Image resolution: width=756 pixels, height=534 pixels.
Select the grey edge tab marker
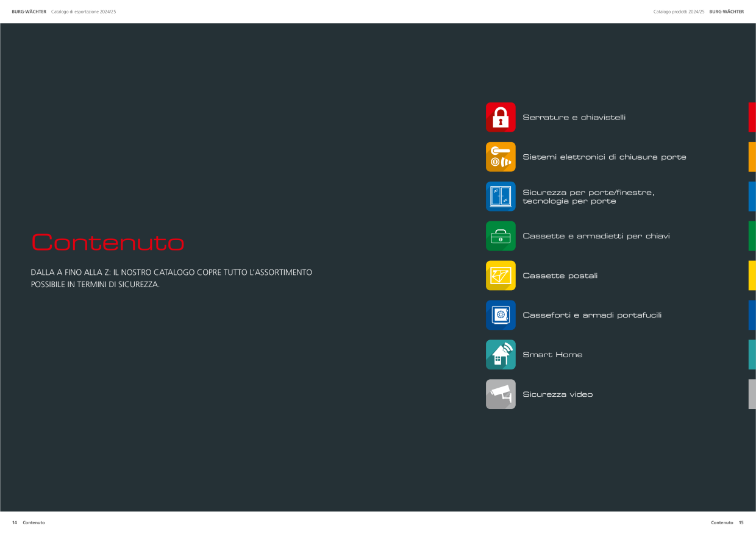pos(752,394)
